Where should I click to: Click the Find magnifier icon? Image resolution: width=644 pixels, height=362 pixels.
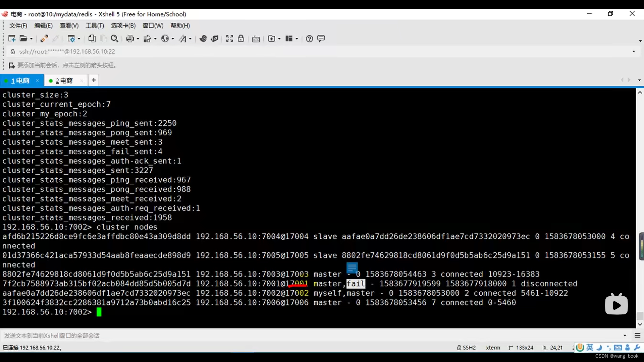pos(114,39)
